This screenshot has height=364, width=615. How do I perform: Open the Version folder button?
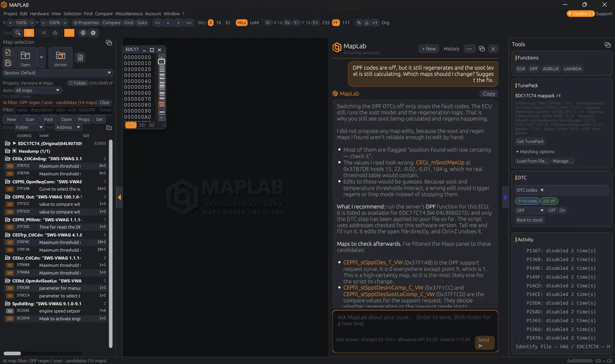(x=60, y=58)
